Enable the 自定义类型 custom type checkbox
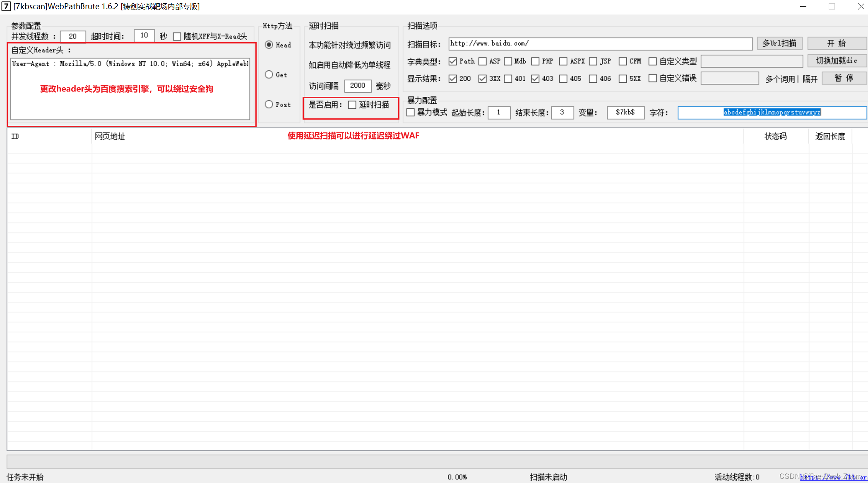The image size is (868, 483). (653, 61)
